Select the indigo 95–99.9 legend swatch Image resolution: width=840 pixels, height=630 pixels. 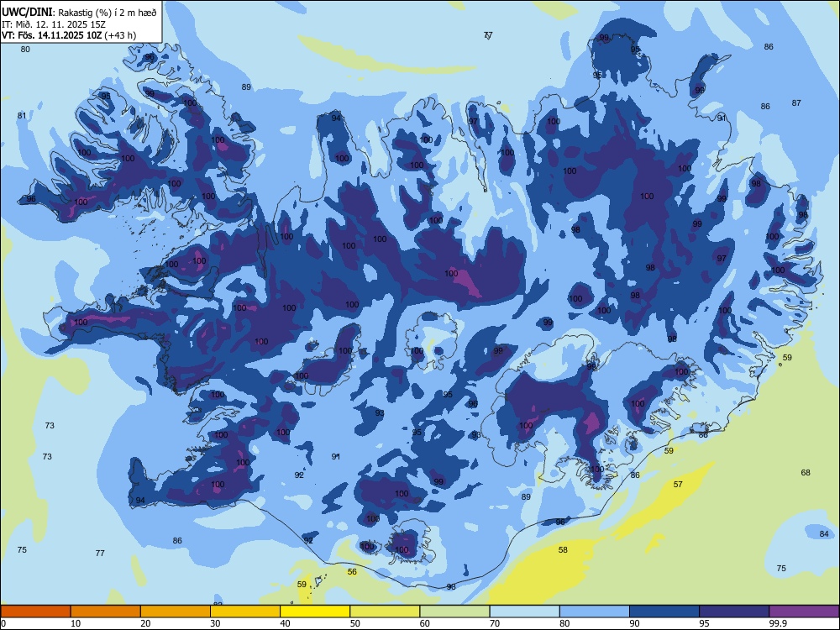[x=734, y=612]
